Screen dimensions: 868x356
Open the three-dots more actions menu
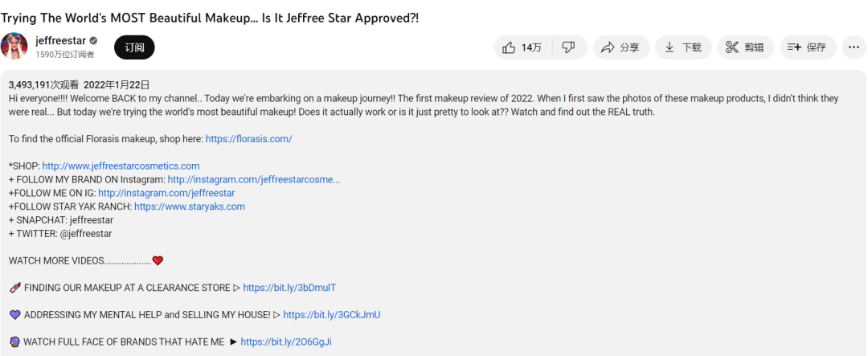coord(854,47)
